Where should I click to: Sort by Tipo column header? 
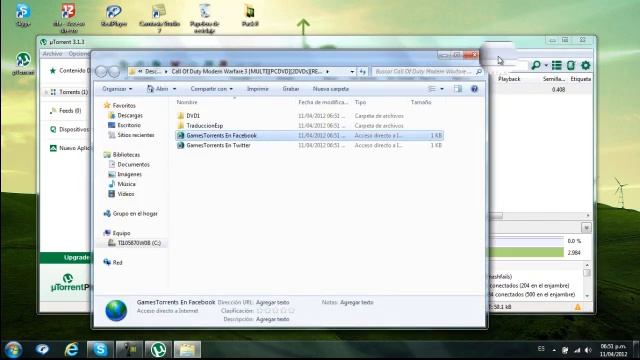pyautogui.click(x=360, y=102)
